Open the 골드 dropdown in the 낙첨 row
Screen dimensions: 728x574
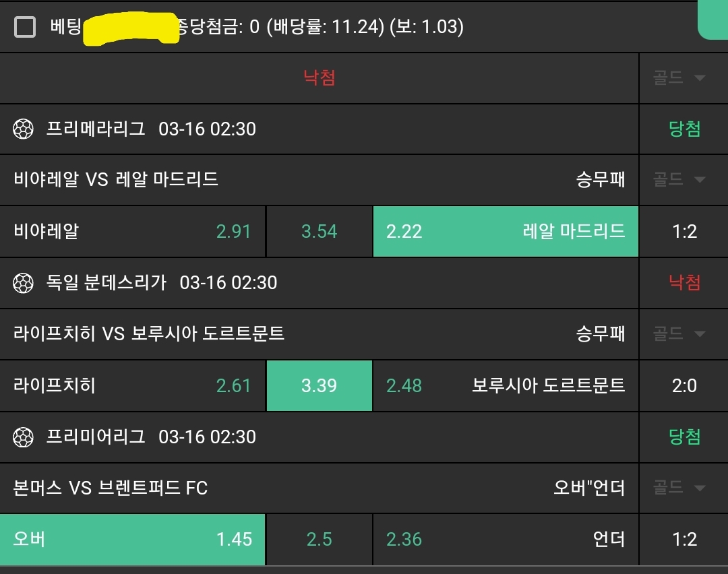pos(679,78)
